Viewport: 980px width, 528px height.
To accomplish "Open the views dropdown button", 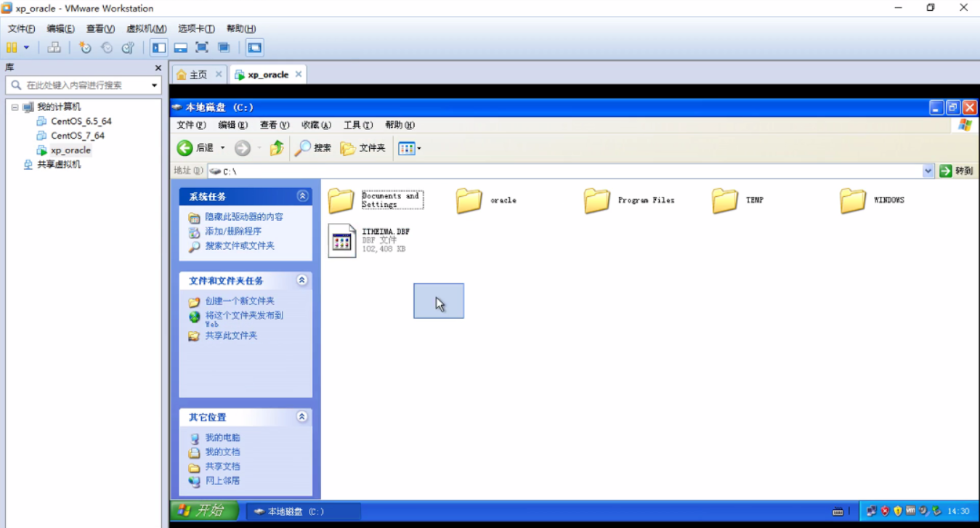I will tap(409, 148).
